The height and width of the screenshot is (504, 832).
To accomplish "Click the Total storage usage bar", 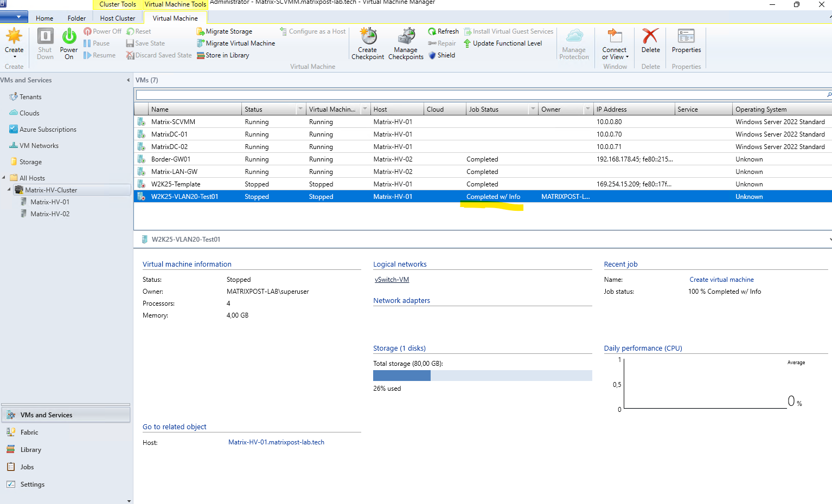I will 482,376.
